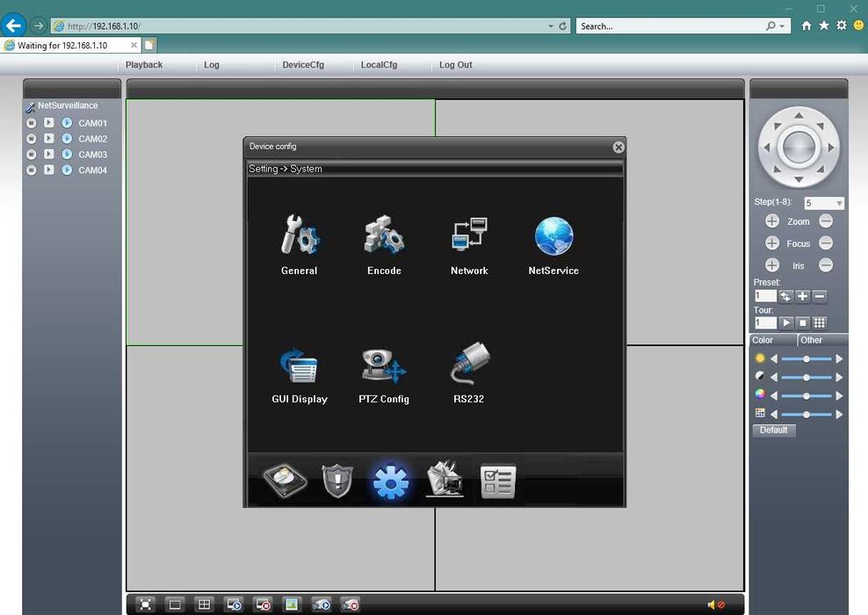The image size is (868, 615).
Task: Click the Preset number input field
Action: pyautogui.click(x=765, y=296)
